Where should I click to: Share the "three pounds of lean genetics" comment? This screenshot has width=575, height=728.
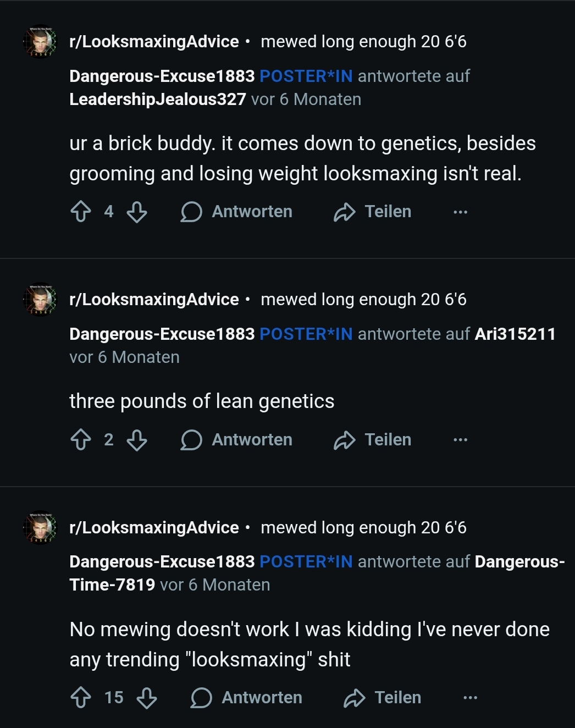tap(373, 440)
